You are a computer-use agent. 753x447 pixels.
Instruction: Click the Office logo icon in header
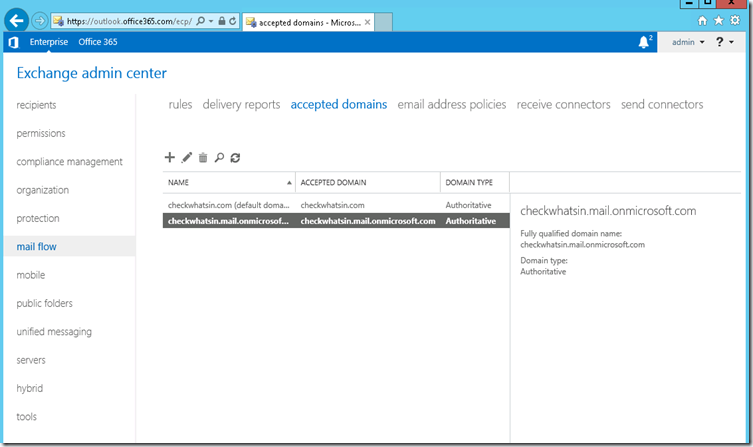click(13, 42)
